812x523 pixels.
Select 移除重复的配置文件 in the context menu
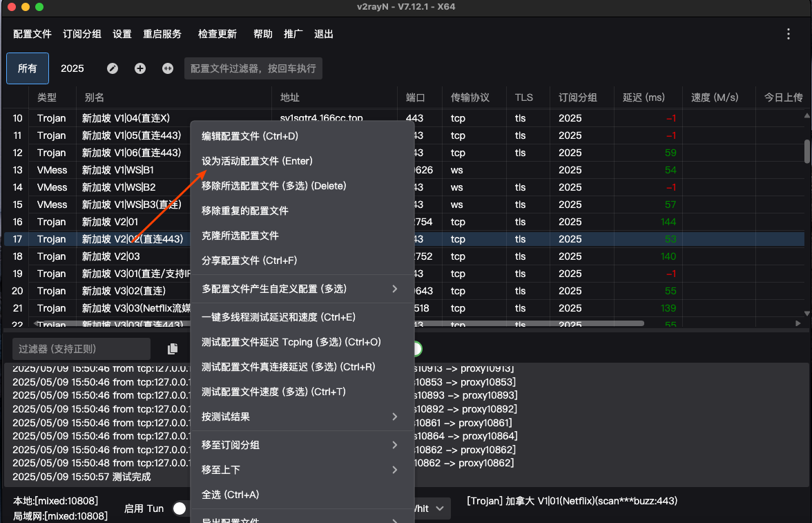(x=302, y=211)
